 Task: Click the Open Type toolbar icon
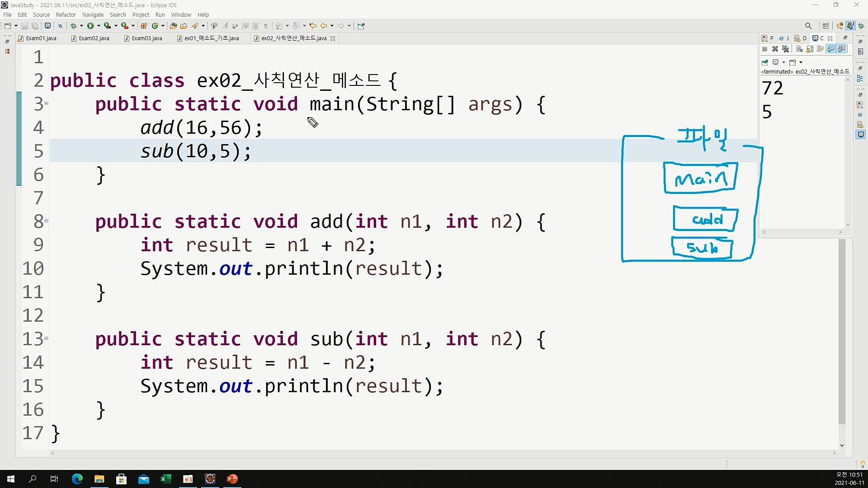(173, 26)
